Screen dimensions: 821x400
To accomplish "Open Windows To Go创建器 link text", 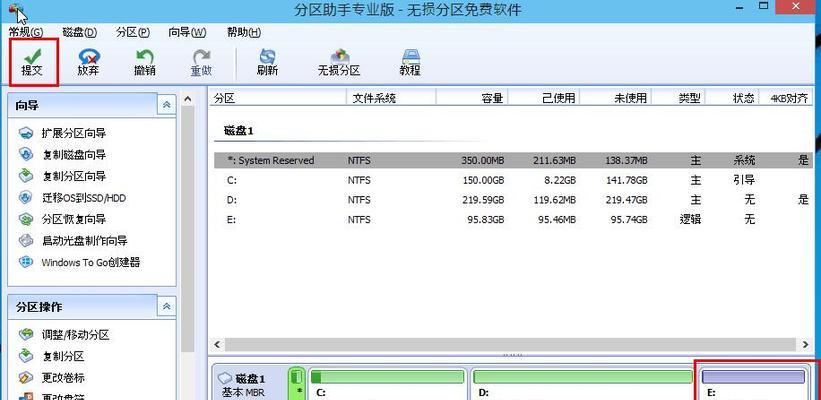I will (91, 263).
